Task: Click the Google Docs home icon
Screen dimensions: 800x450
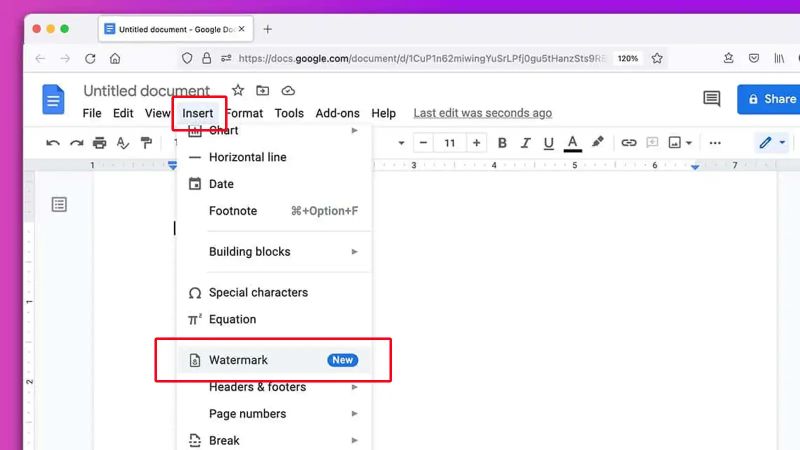Action: [53, 99]
